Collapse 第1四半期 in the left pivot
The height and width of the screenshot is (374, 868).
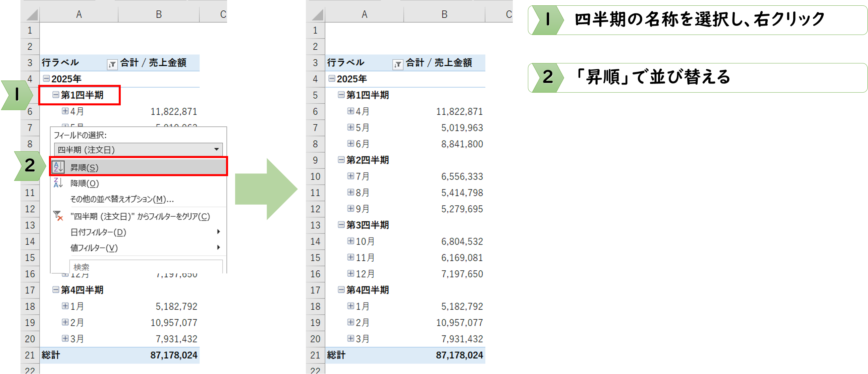[55, 95]
